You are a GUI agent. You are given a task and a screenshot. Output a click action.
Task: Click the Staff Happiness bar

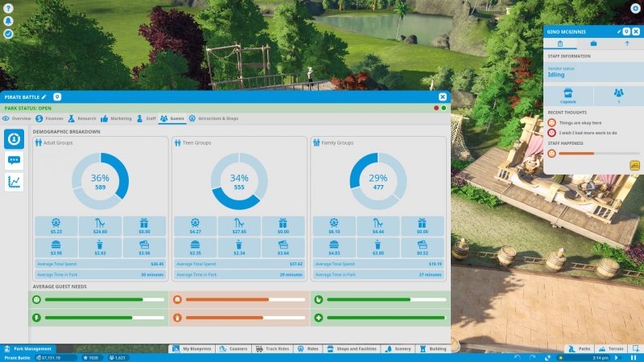599,154
